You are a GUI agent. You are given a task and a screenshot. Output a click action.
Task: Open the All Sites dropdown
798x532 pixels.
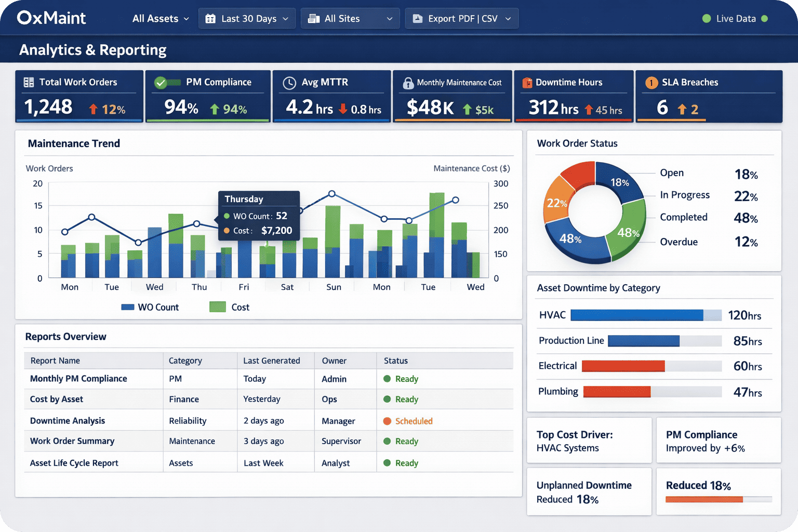click(350, 18)
